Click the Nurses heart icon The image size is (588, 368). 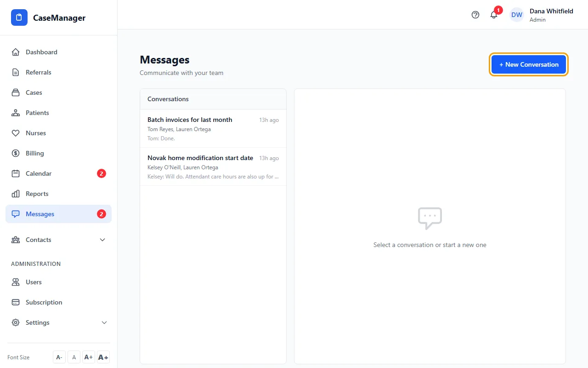(x=16, y=133)
